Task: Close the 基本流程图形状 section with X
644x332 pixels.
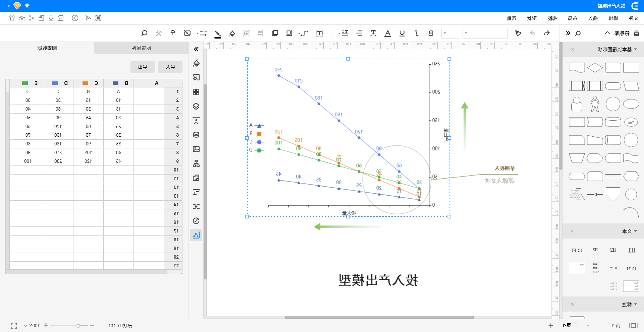Action: coord(572,49)
